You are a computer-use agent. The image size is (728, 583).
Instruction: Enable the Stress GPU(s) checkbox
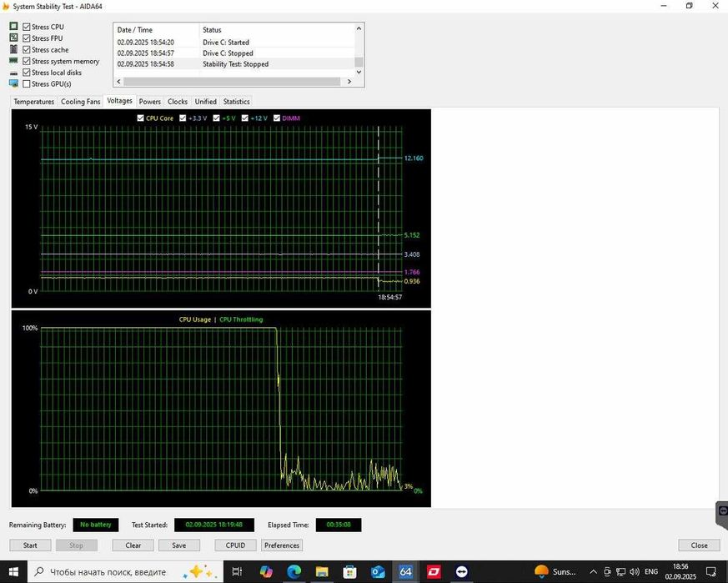27,84
